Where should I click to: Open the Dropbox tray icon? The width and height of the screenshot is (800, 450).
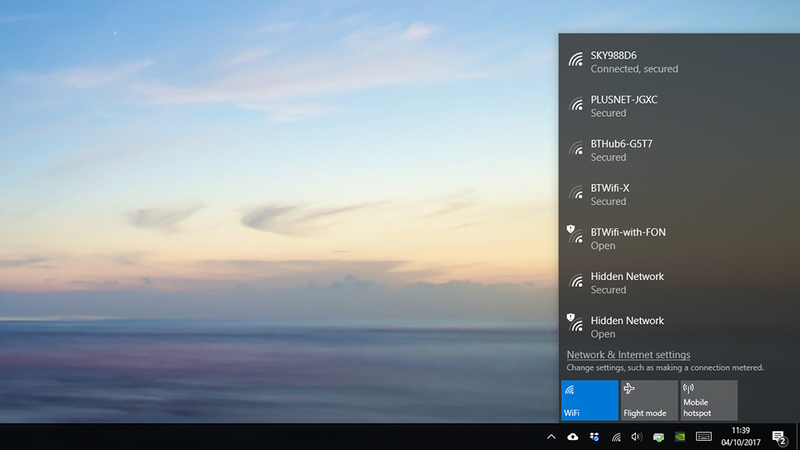[x=594, y=437]
